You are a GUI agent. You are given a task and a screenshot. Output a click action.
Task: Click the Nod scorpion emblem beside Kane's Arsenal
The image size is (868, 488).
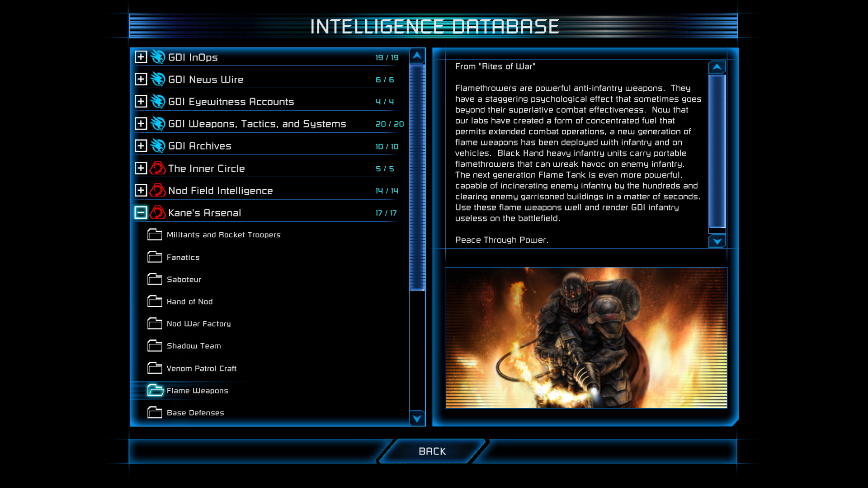click(158, 212)
